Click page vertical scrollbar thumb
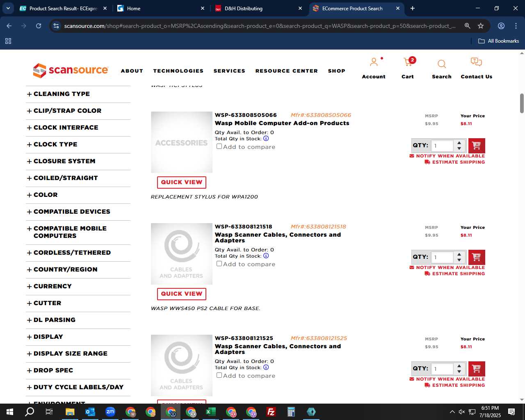Screen dimensions: 525x420 (522, 103)
